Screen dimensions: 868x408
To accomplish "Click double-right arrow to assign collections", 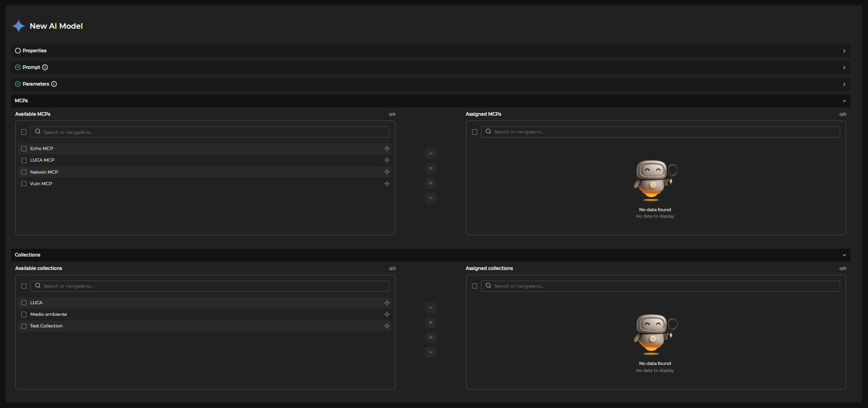I will click(x=431, y=338).
